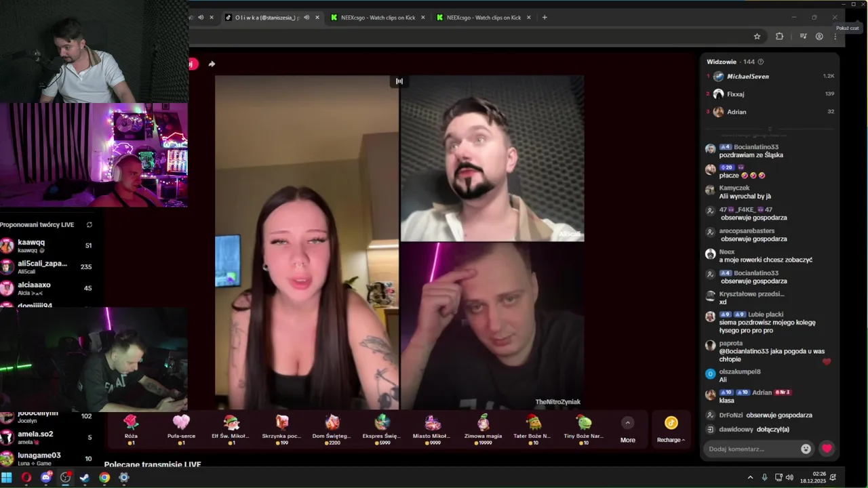Select the Tater Boże N... gift
The width and height of the screenshot is (868, 488).
(533, 430)
